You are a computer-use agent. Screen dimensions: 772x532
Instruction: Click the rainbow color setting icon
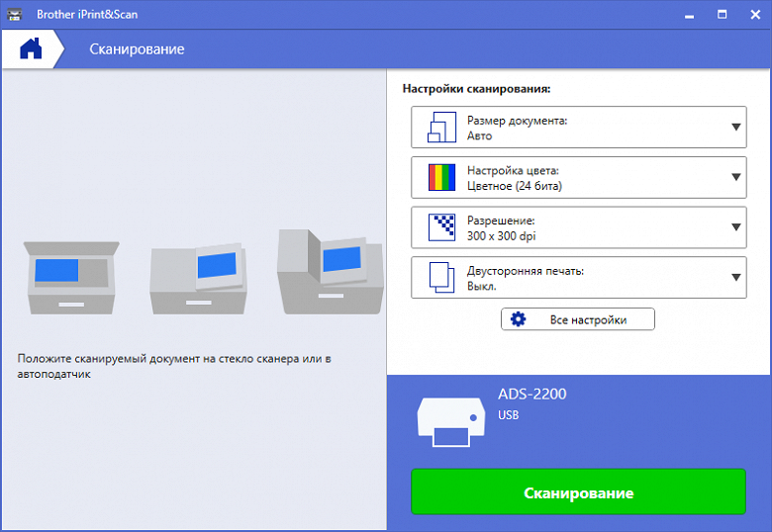pyautogui.click(x=441, y=177)
